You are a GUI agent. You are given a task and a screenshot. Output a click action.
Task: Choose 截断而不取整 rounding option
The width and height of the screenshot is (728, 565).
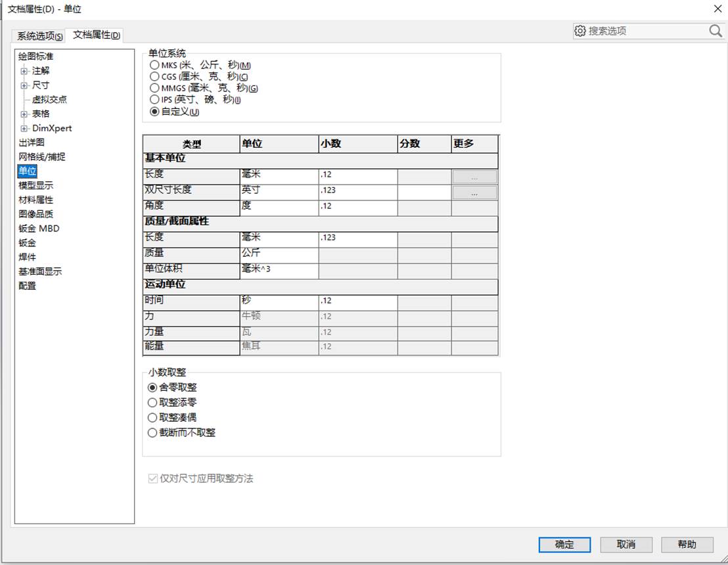tap(152, 433)
